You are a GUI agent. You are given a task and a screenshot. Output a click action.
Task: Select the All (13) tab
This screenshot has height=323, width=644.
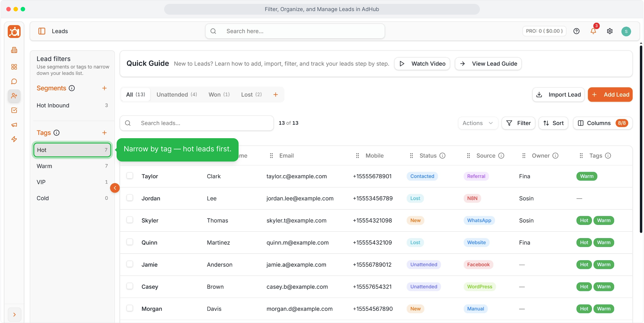tap(136, 95)
